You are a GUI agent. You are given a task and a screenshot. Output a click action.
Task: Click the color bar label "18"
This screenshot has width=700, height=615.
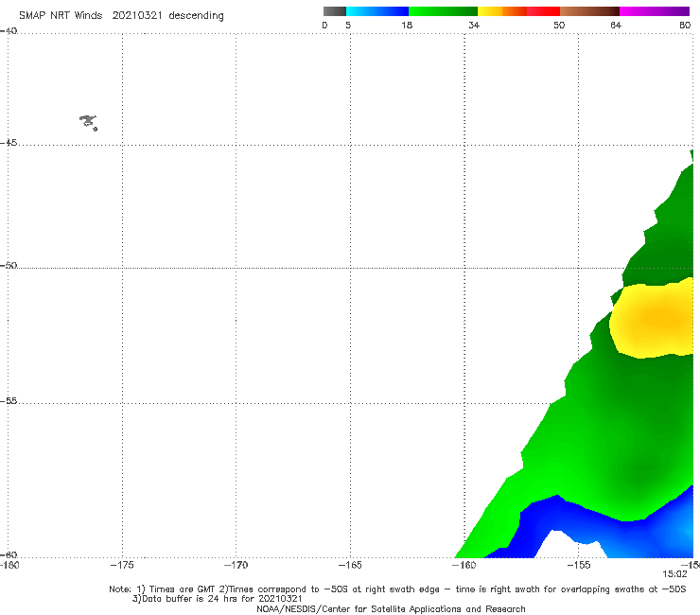[x=407, y=25]
